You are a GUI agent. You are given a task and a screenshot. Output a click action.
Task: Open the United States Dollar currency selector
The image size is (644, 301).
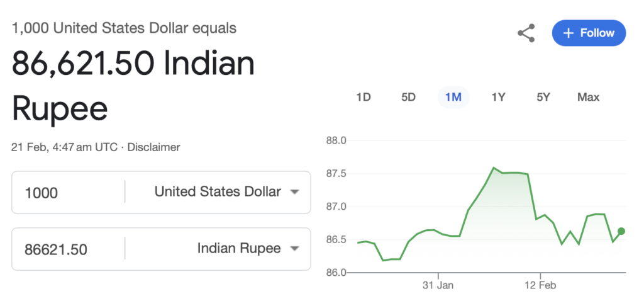(218, 193)
